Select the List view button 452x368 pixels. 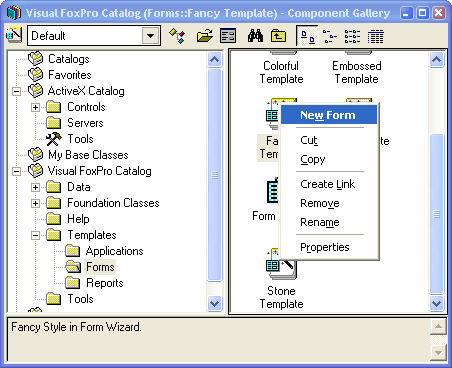coord(352,36)
